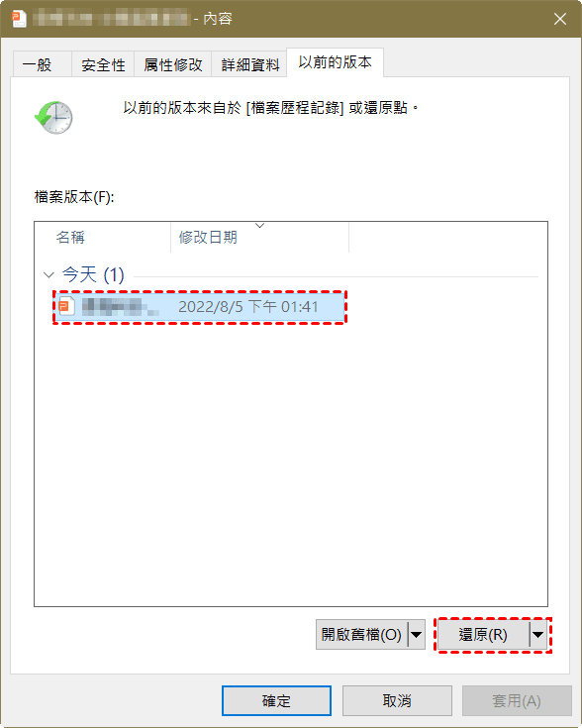The height and width of the screenshot is (728, 582).
Task: Open the 開啟舊檔(O) dropdown arrow
Action: click(x=417, y=634)
